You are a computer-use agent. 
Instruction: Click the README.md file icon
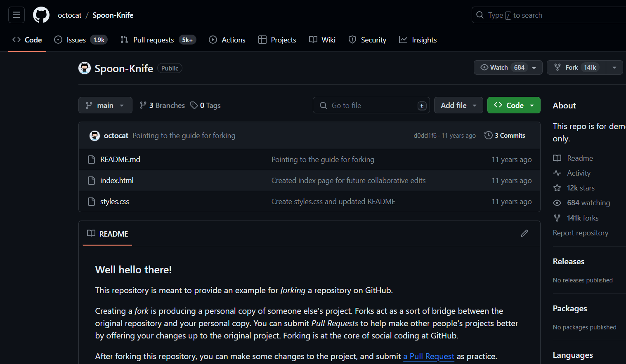point(92,160)
